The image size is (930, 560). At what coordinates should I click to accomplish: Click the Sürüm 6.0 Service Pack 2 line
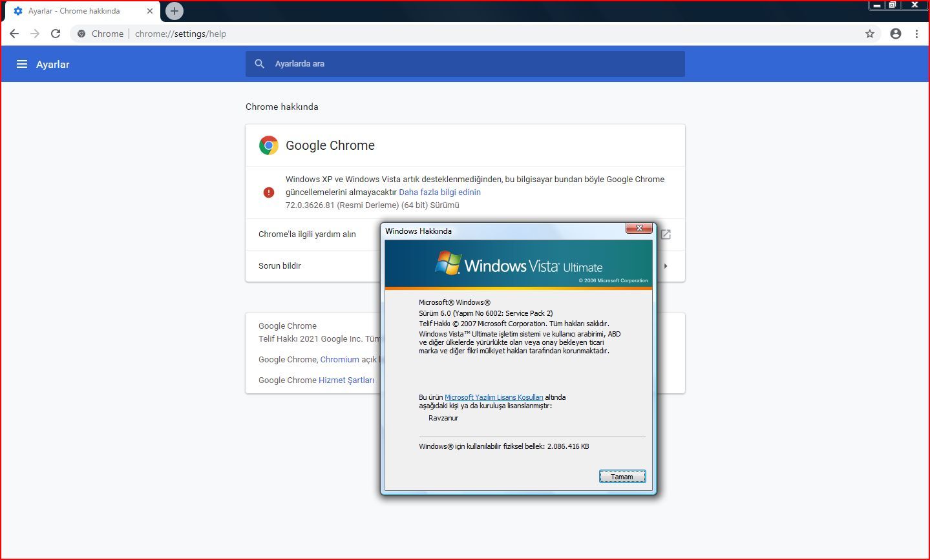coord(486,313)
